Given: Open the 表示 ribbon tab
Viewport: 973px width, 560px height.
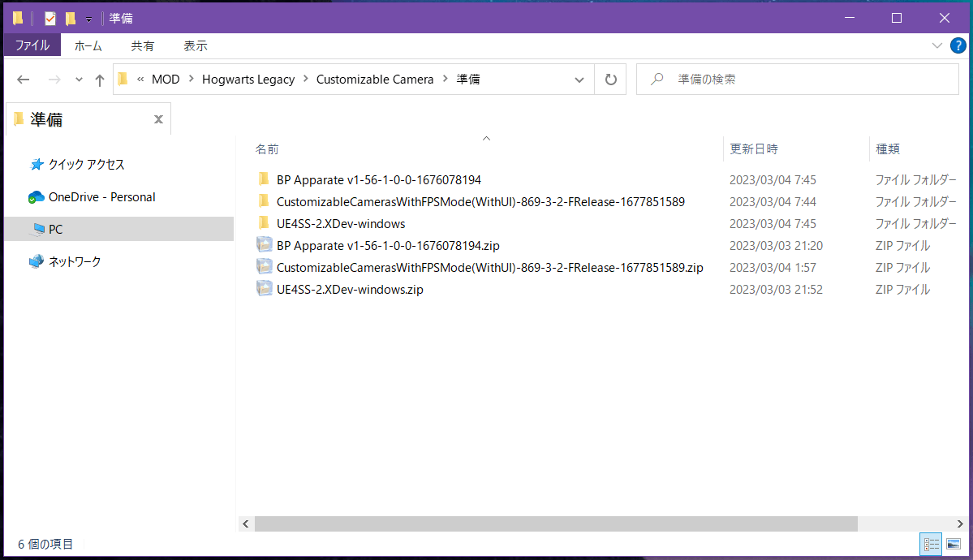Looking at the screenshot, I should [x=195, y=45].
